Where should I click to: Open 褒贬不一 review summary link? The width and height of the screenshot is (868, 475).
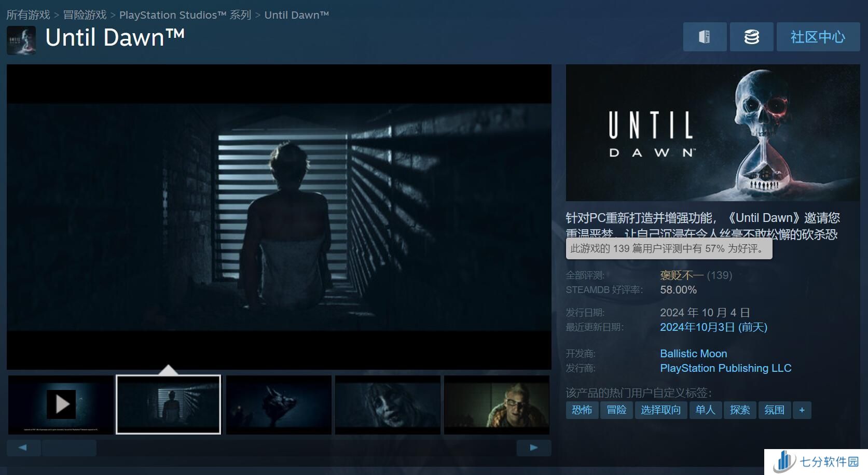coord(681,275)
